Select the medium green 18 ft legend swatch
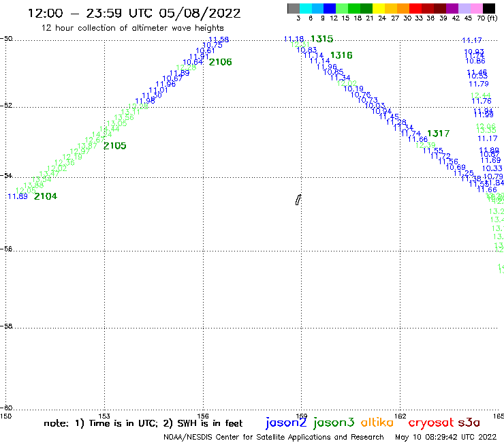 [x=354, y=8]
